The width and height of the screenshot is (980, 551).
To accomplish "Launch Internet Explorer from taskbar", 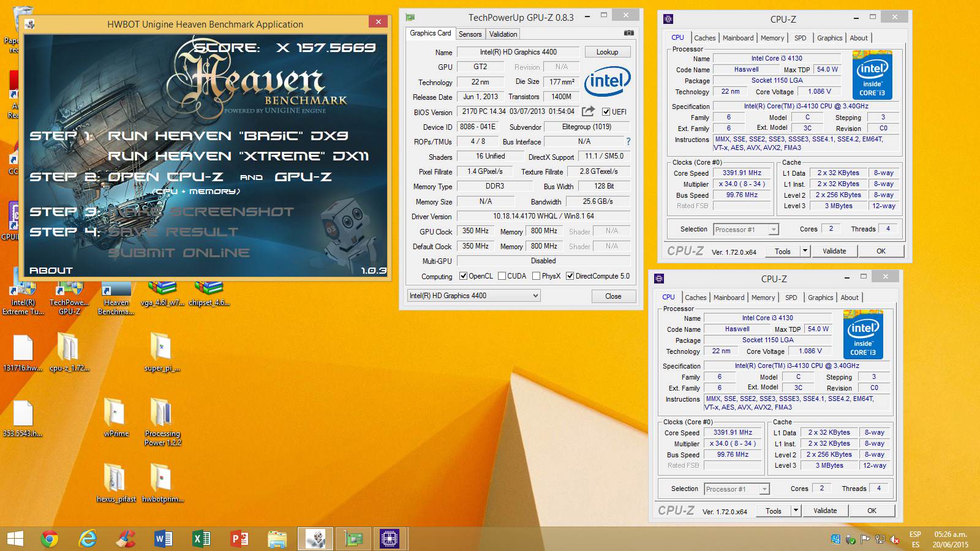I will click(x=88, y=539).
